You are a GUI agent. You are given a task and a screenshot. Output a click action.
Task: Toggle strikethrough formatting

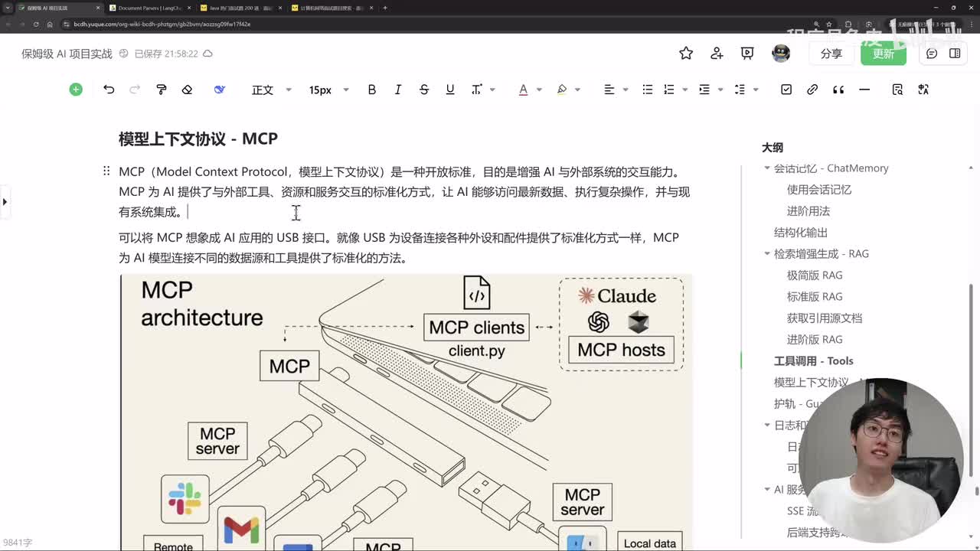pyautogui.click(x=424, y=90)
